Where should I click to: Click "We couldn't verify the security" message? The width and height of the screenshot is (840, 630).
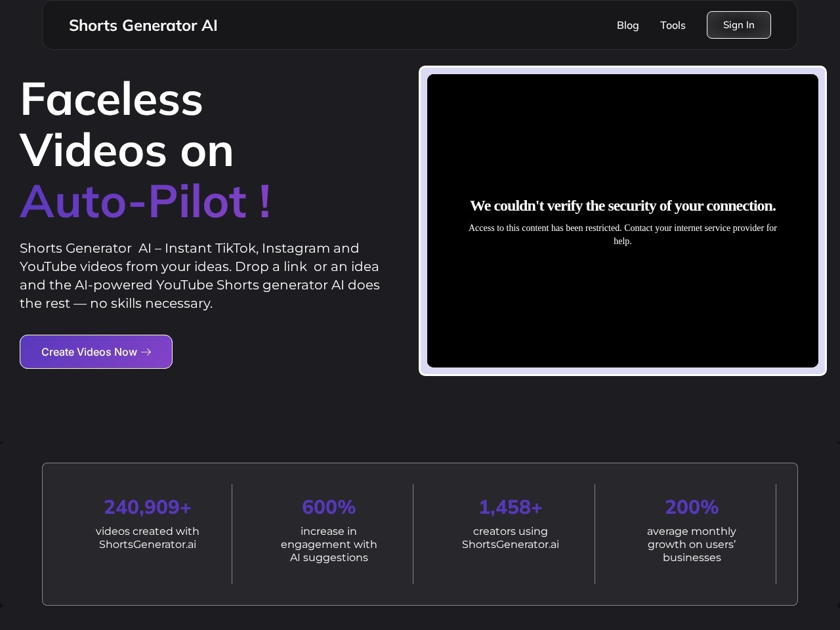(623, 205)
